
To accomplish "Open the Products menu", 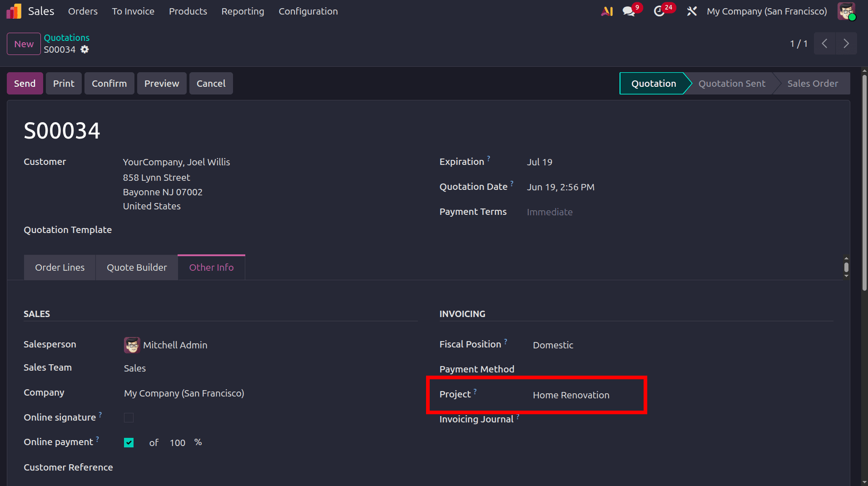I will click(x=188, y=11).
